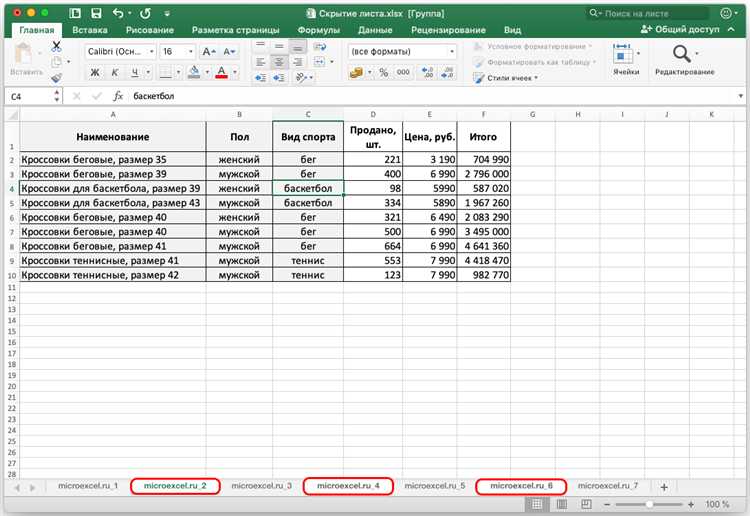
Task: Toggle underline with the Ч button
Action: (x=135, y=72)
